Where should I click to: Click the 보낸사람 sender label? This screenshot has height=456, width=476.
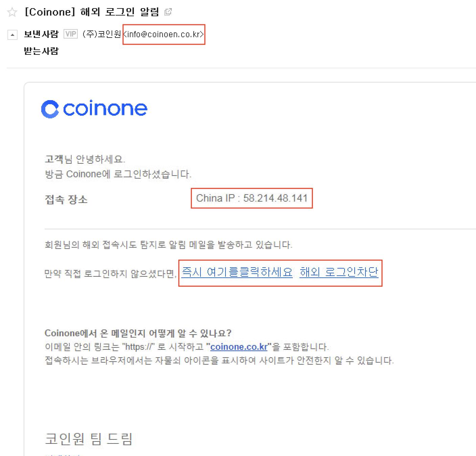pos(41,34)
